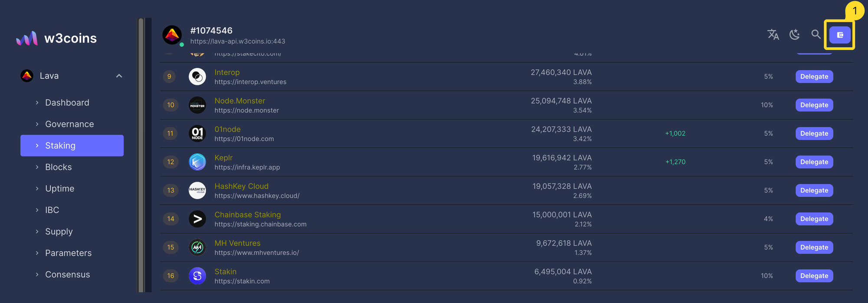This screenshot has width=868, height=303.
Task: Click the search icon
Action: pyautogui.click(x=815, y=35)
